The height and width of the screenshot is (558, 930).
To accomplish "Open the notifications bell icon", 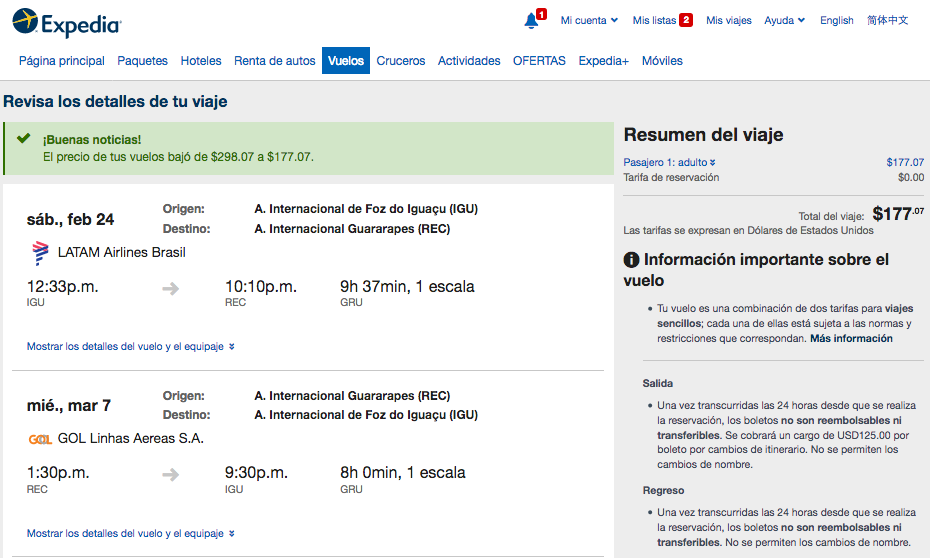I will (x=531, y=21).
